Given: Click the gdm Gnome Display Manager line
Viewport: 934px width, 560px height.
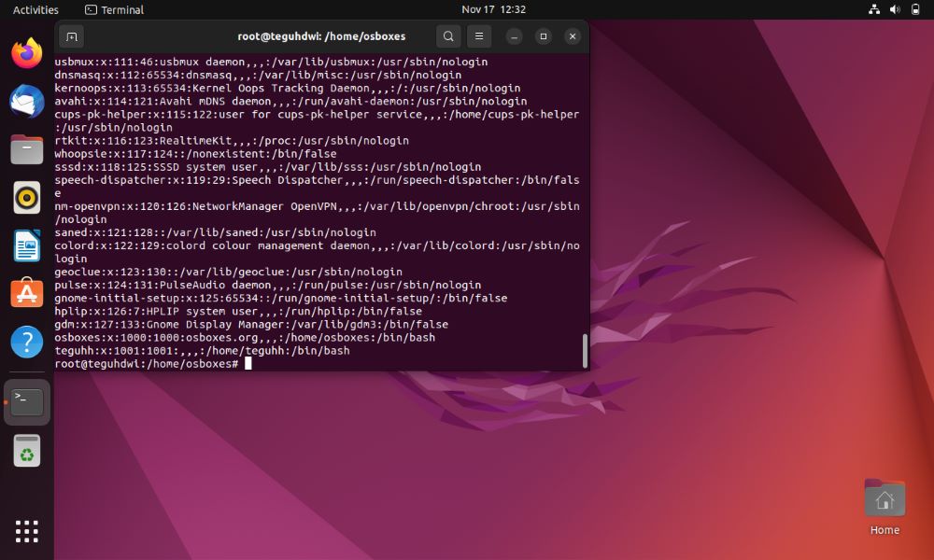Looking at the screenshot, I should tap(251, 325).
